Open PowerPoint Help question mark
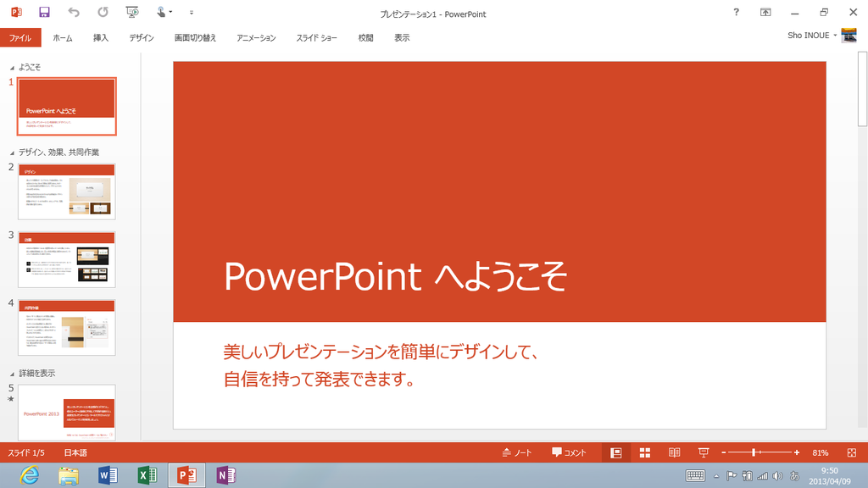Image resolution: width=868 pixels, height=488 pixels. tap(736, 12)
